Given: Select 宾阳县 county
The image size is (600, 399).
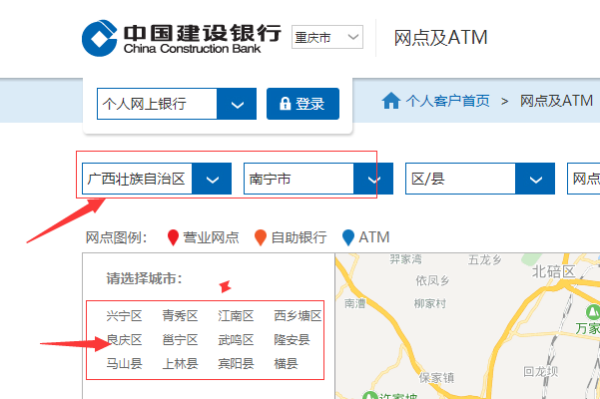Looking at the screenshot, I should (x=236, y=363).
